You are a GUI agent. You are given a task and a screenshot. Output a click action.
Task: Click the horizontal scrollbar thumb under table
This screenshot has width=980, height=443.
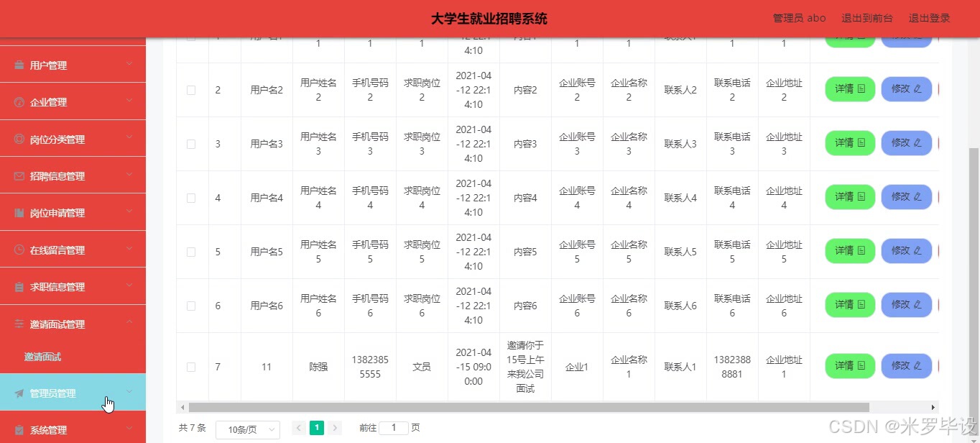point(529,407)
